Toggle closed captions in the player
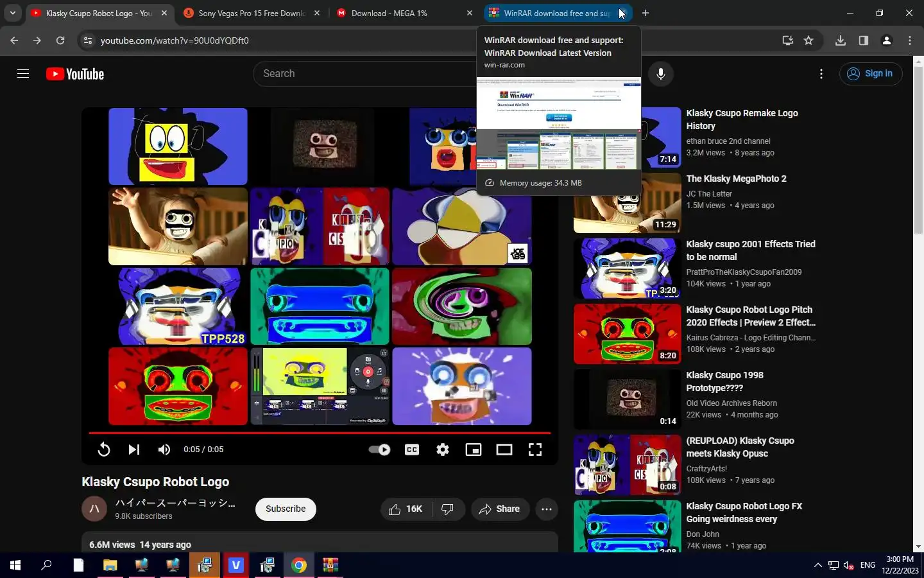This screenshot has width=924, height=578. click(x=412, y=450)
